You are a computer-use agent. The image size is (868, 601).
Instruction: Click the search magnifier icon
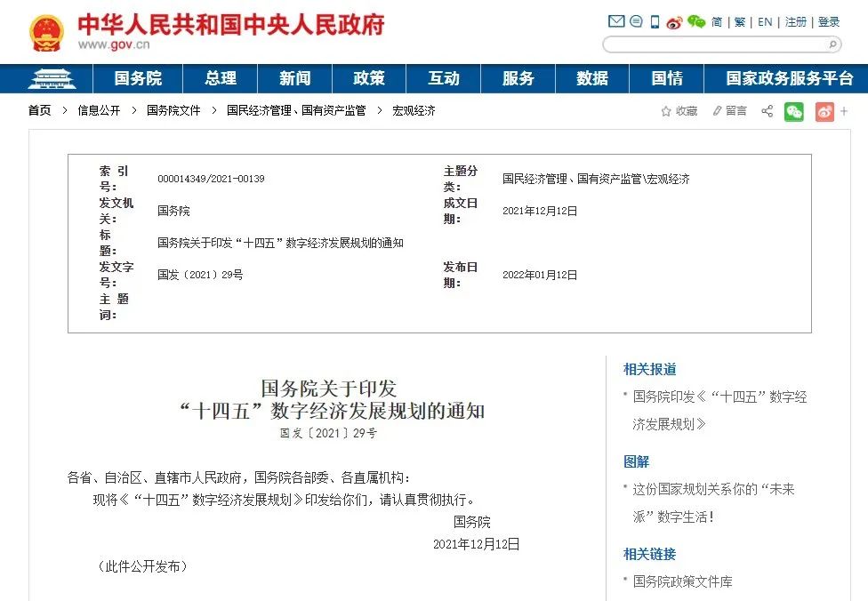point(832,44)
